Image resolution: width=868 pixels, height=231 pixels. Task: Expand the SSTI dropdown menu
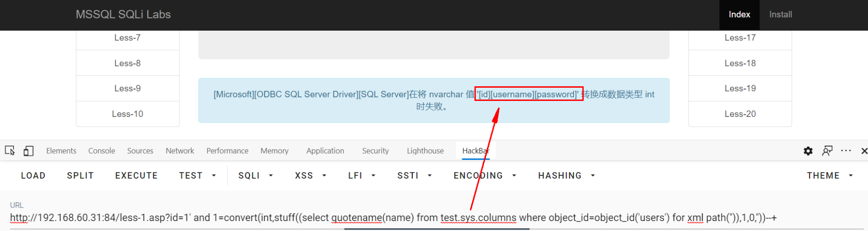coord(414,175)
